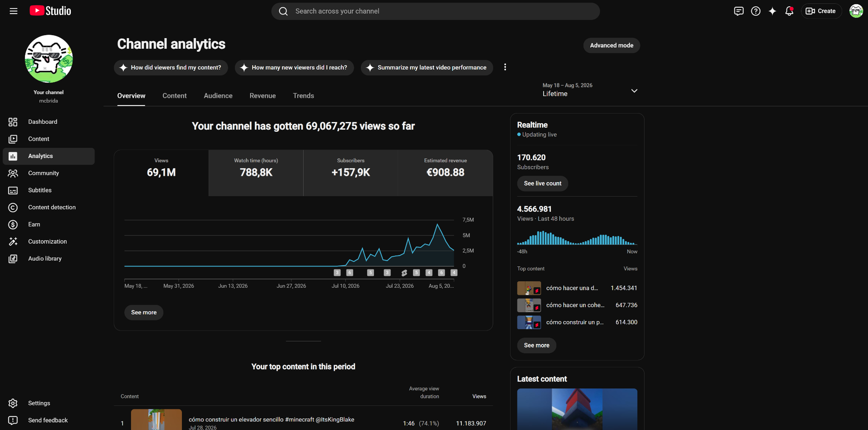Click the Shorts marker on the chart timeline

pyautogui.click(x=404, y=273)
